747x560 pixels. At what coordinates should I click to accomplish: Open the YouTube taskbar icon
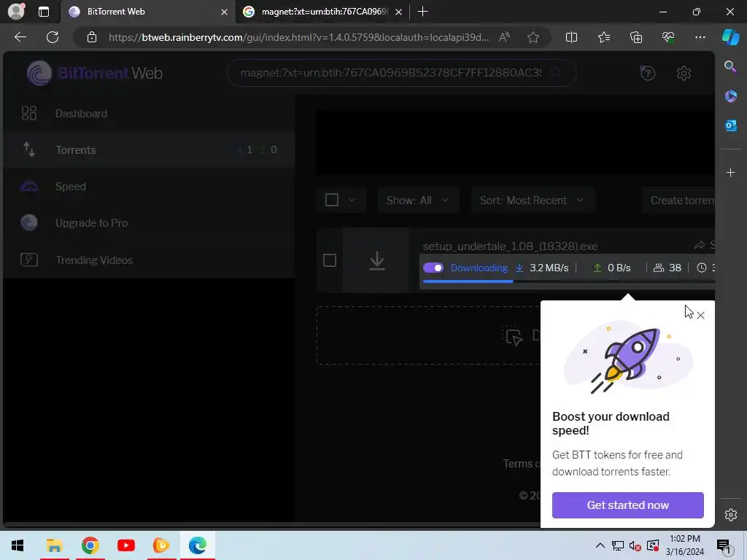(125, 545)
